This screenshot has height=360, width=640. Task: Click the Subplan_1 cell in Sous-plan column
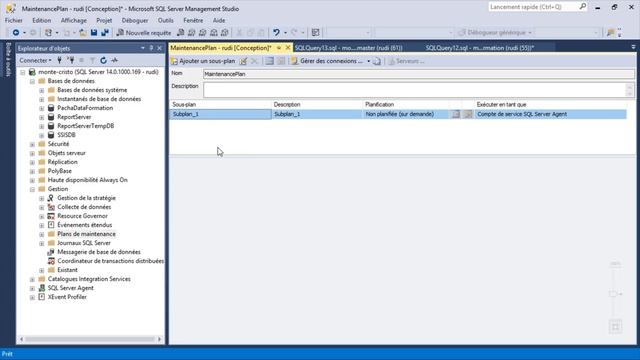coord(220,114)
